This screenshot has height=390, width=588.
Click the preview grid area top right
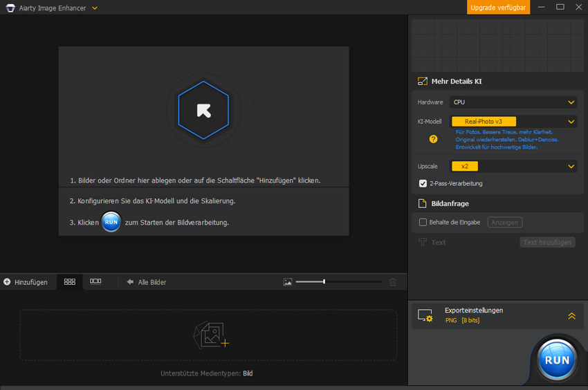coord(497,46)
